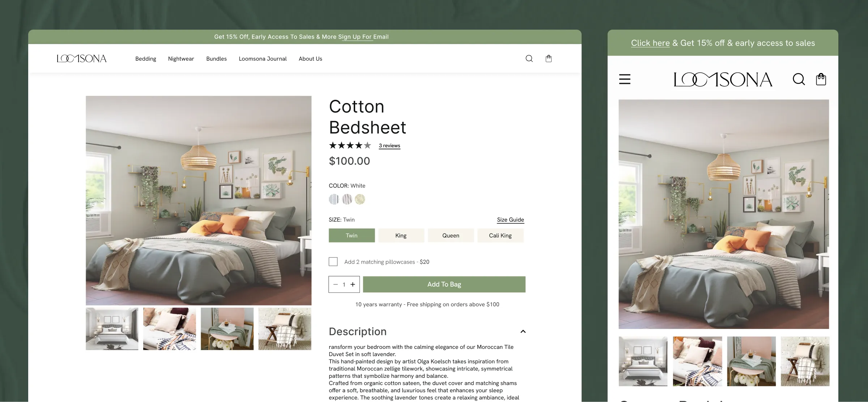Screen dimensions: 868x402
Task: Select the floral yellow color swatch
Action: pos(360,199)
